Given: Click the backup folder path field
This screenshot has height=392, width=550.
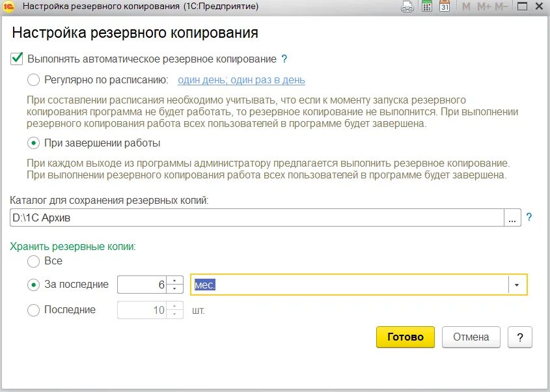Looking at the screenshot, I should coord(256,217).
